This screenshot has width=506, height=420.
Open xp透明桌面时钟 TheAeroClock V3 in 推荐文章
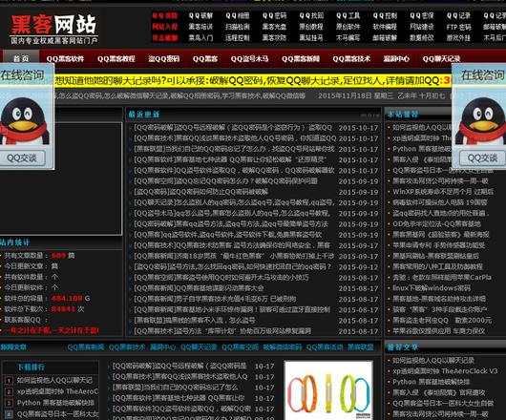click(445, 371)
